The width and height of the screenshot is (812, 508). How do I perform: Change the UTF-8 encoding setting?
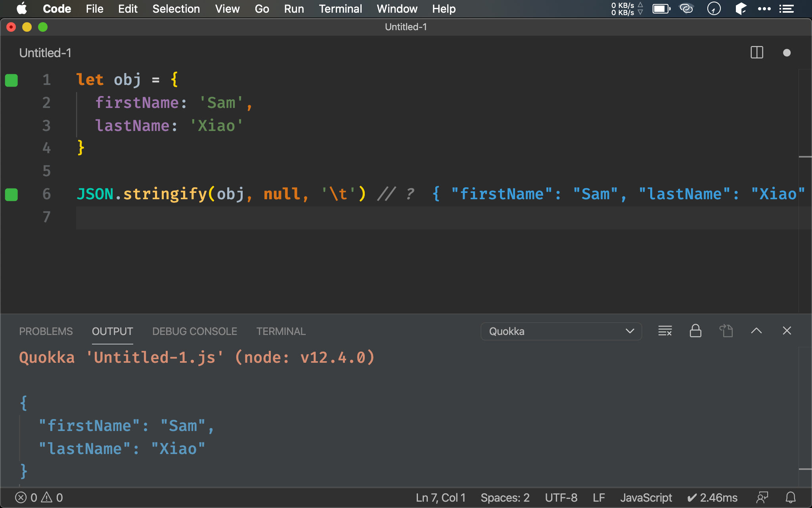click(561, 497)
